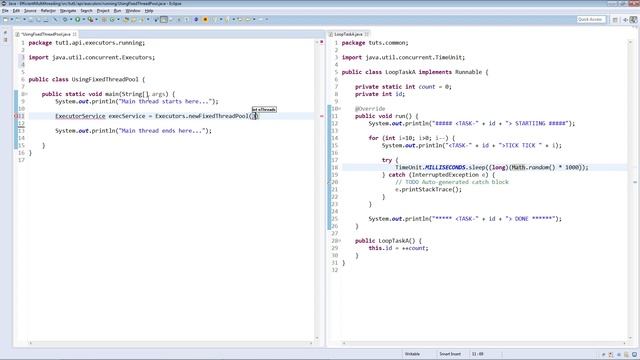Click the Save toolbar icon

click(x=31, y=19)
